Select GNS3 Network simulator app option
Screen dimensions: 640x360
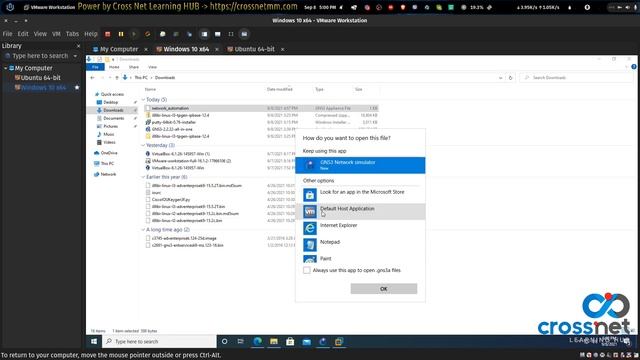360,165
